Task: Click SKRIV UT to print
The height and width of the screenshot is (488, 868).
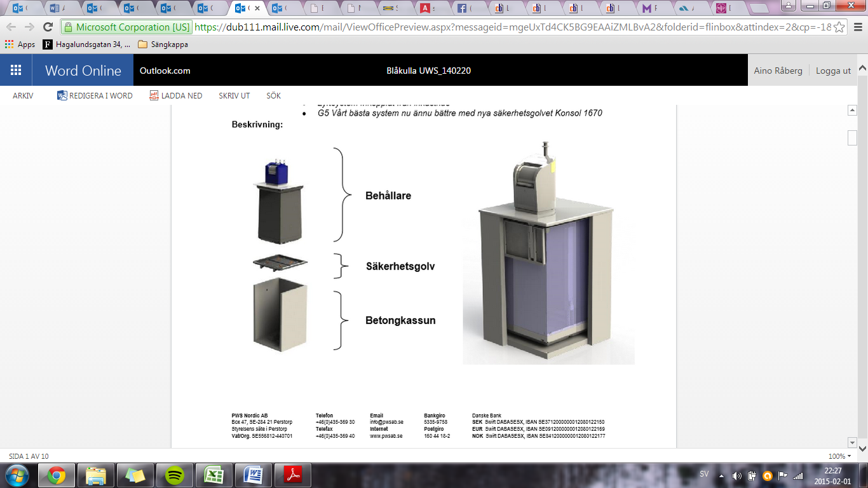Action: pyautogui.click(x=234, y=96)
